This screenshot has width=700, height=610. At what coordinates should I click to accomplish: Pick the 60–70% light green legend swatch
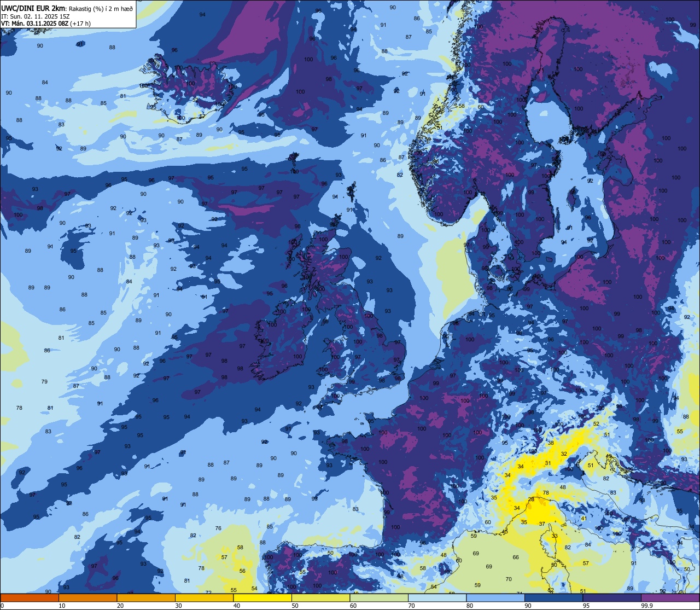point(379,597)
